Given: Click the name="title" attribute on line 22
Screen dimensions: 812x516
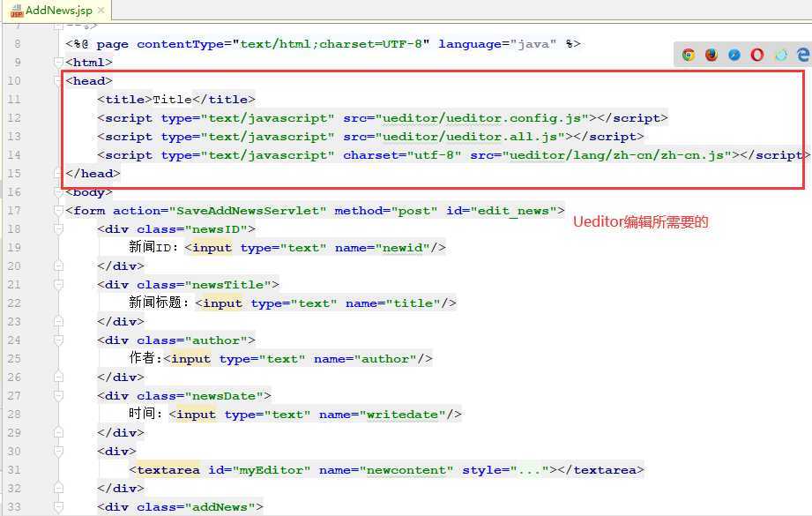Looking at the screenshot, I should coord(393,303).
